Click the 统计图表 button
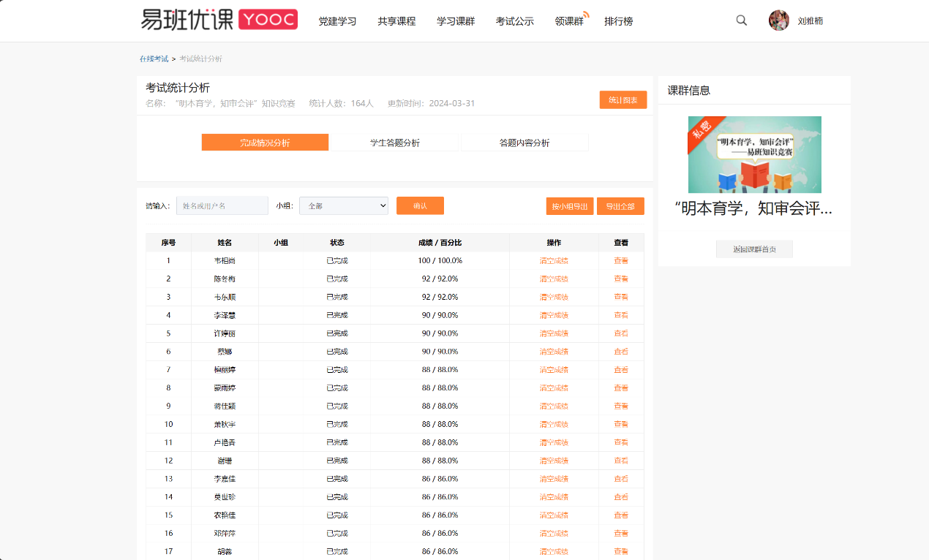The image size is (929, 560). coord(623,99)
